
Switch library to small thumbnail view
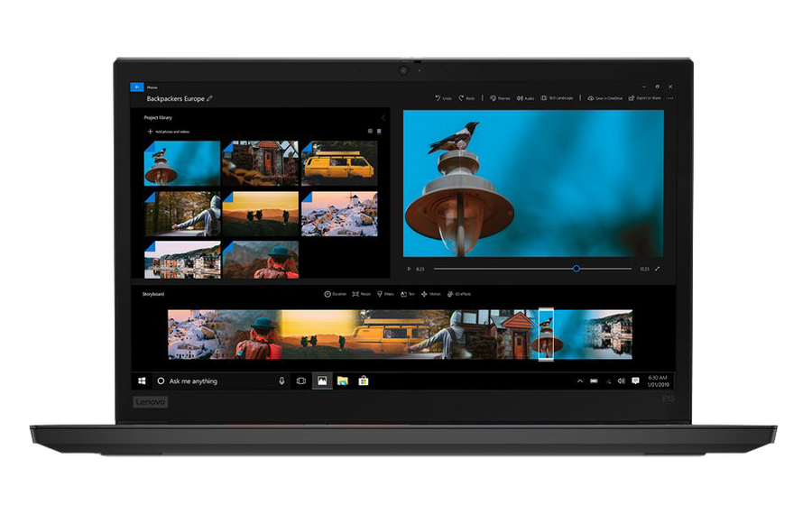(x=370, y=131)
